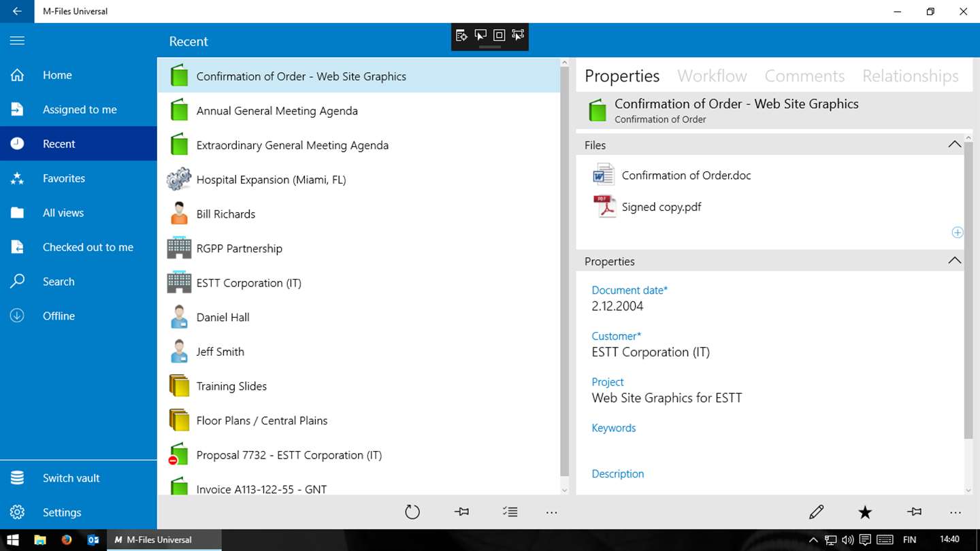Select Confirmation of Order - Web Site Graphics row
The image size is (980, 551).
tap(358, 76)
